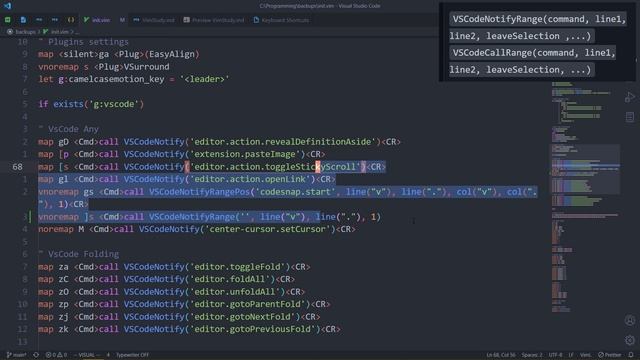Click the 'extension.pasteImage' string

point(245,154)
